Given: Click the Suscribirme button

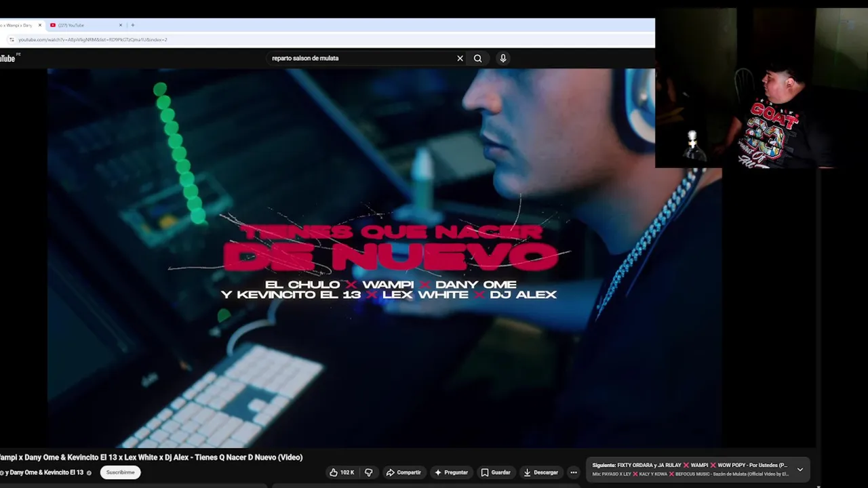Looking at the screenshot, I should (x=120, y=472).
